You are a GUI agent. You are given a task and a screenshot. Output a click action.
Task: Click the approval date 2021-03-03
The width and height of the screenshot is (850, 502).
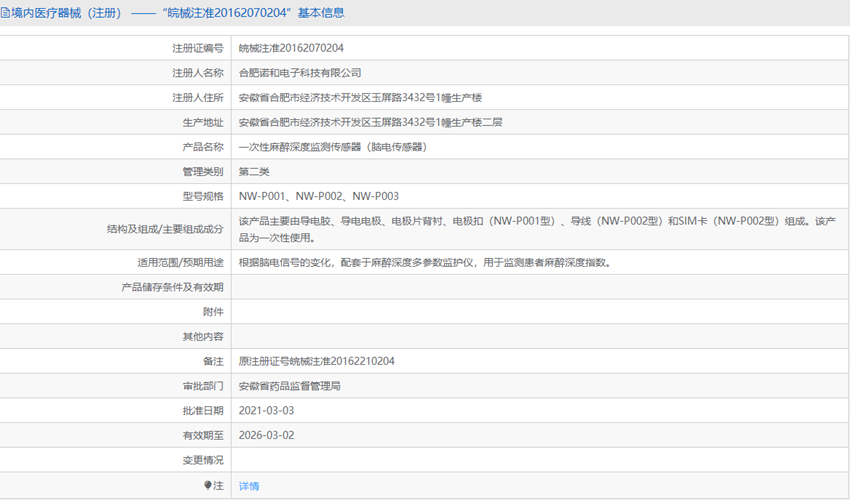[x=266, y=411]
